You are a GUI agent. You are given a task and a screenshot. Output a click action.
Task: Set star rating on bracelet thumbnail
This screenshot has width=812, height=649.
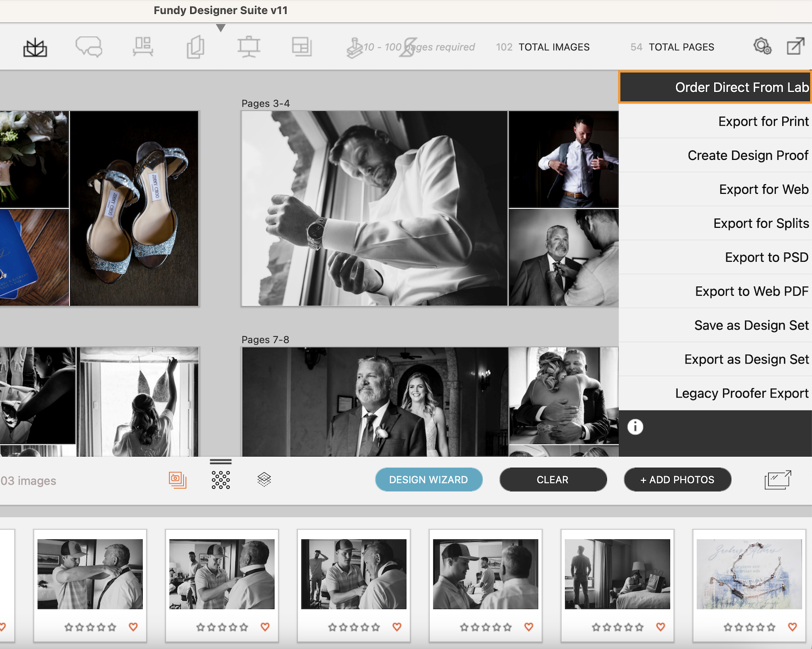tap(749, 627)
